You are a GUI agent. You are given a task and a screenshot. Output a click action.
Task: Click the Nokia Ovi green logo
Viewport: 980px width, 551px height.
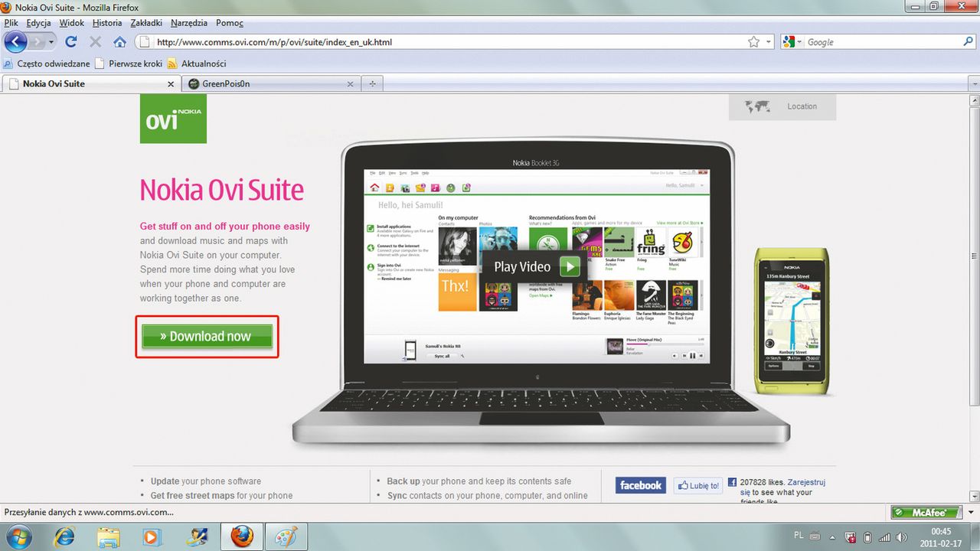coord(173,119)
